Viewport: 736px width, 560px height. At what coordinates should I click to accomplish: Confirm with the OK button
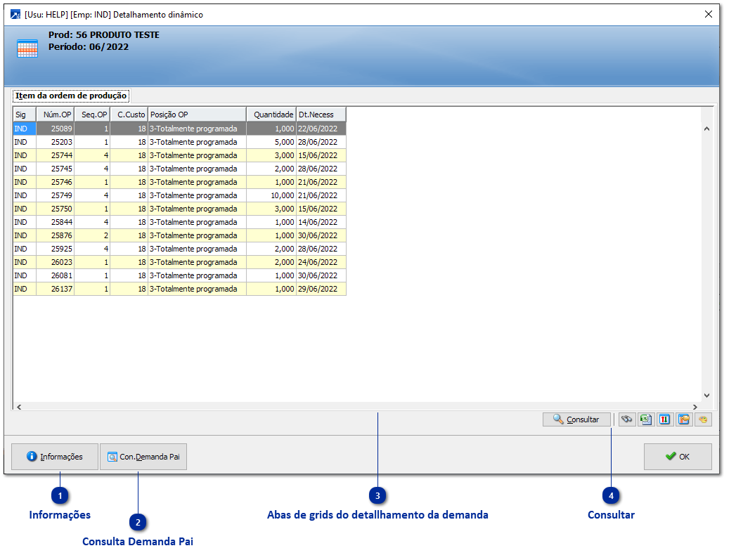(678, 457)
